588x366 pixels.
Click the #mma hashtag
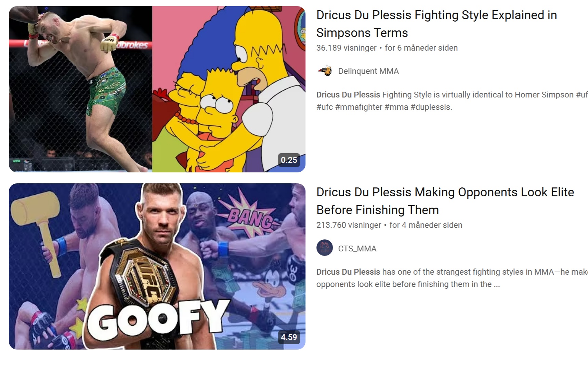pyautogui.click(x=396, y=107)
